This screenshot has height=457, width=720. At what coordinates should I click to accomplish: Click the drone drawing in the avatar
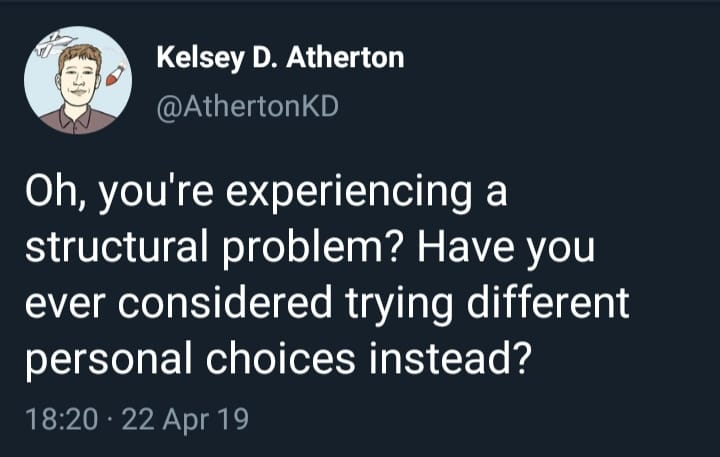(55, 44)
